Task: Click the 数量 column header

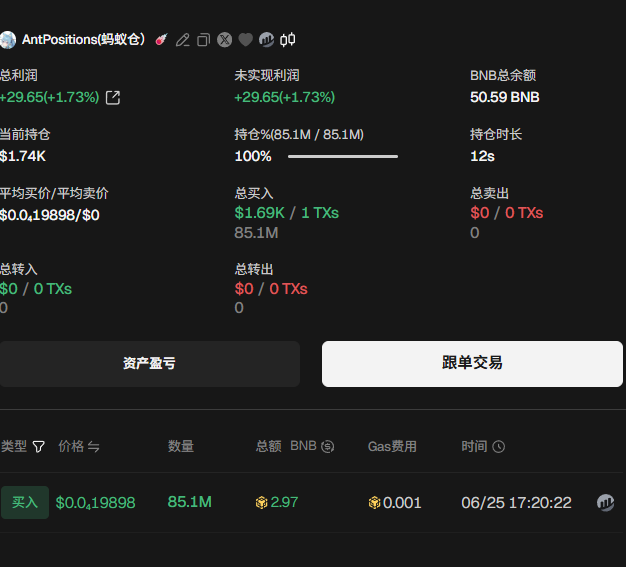Action: tap(181, 446)
